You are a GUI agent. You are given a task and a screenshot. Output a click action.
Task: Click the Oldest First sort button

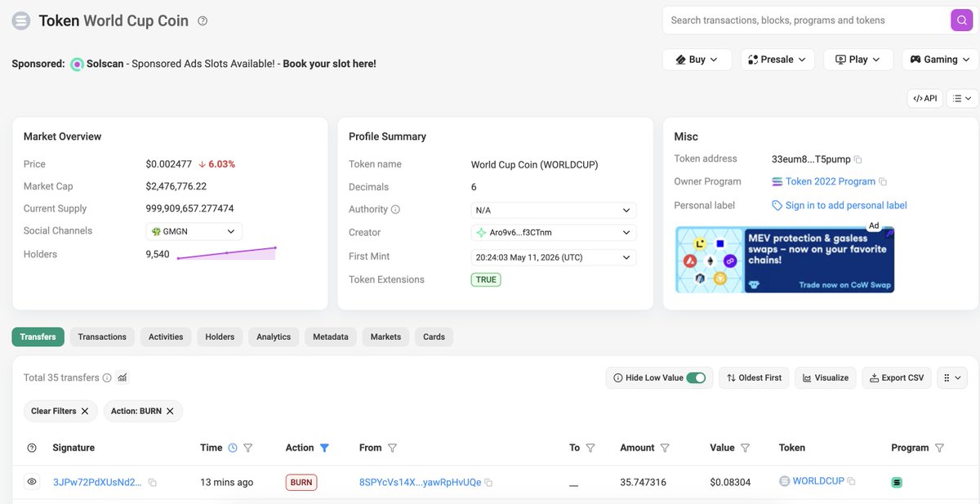point(755,377)
